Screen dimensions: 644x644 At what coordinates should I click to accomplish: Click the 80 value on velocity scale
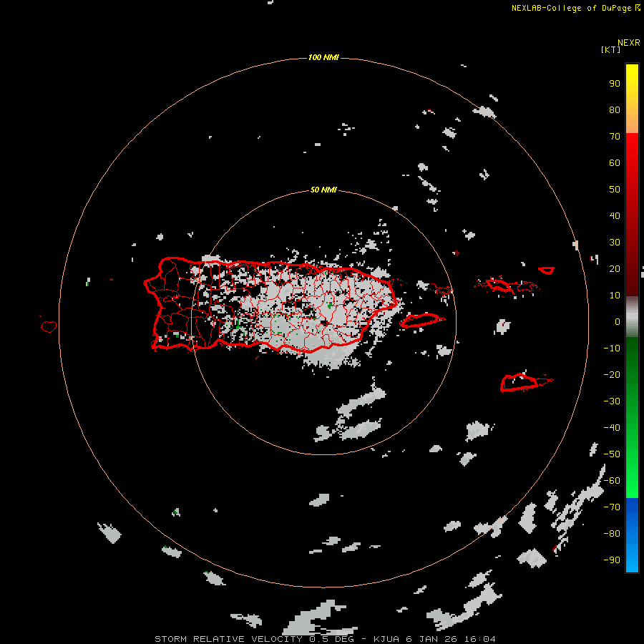(x=615, y=109)
